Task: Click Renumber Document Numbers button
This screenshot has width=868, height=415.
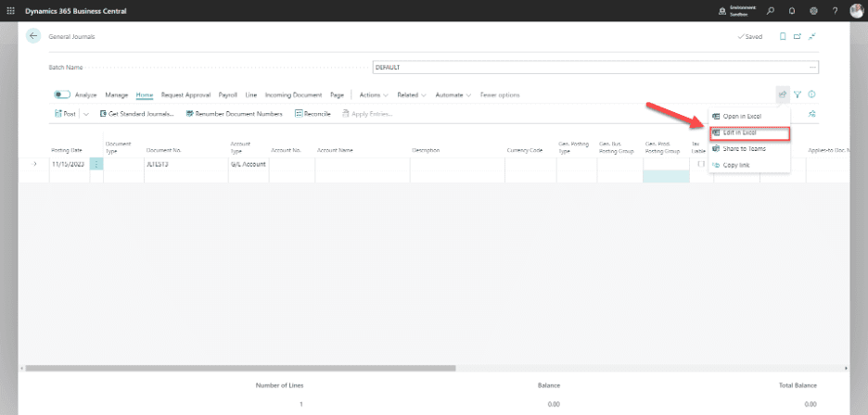Action: tap(234, 114)
